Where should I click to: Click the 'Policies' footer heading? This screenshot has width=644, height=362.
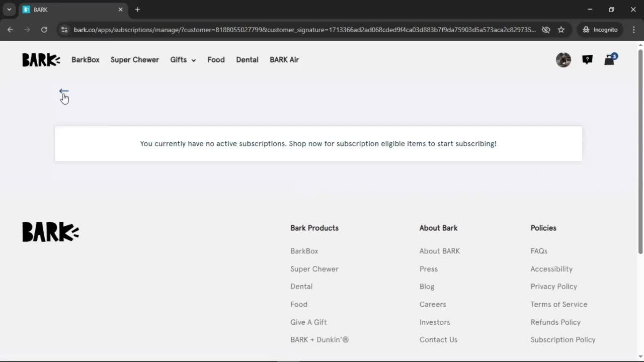[543, 228]
